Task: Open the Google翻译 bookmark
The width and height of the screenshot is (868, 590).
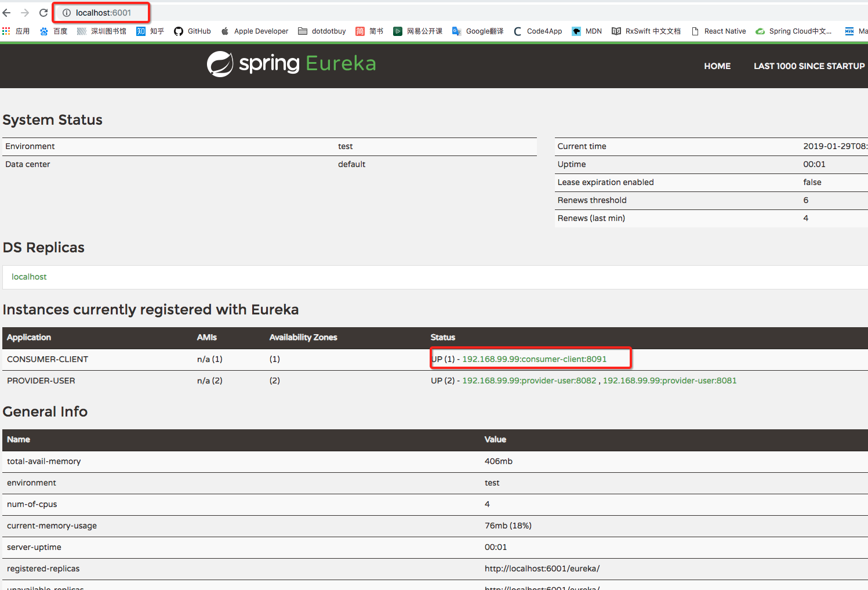Action: (x=478, y=31)
